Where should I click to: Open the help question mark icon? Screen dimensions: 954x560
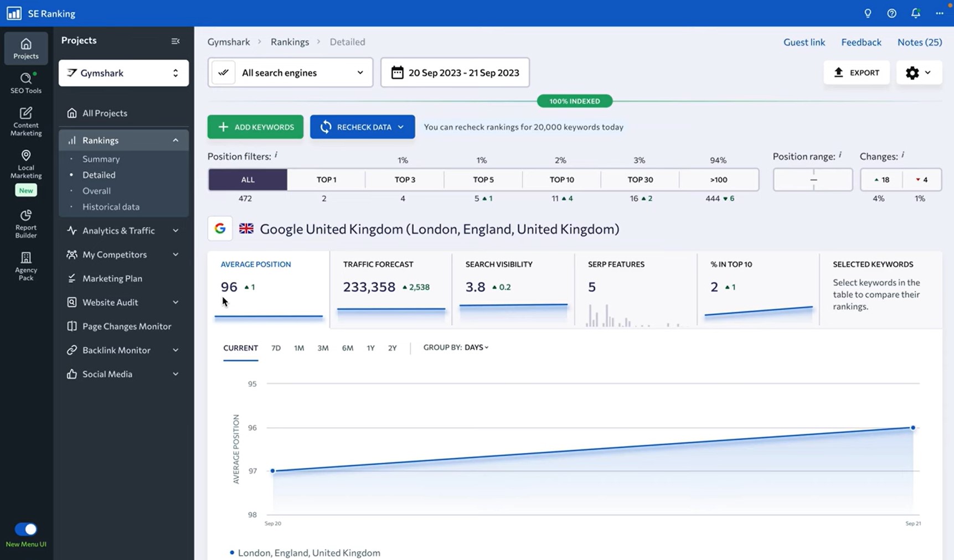tap(891, 13)
